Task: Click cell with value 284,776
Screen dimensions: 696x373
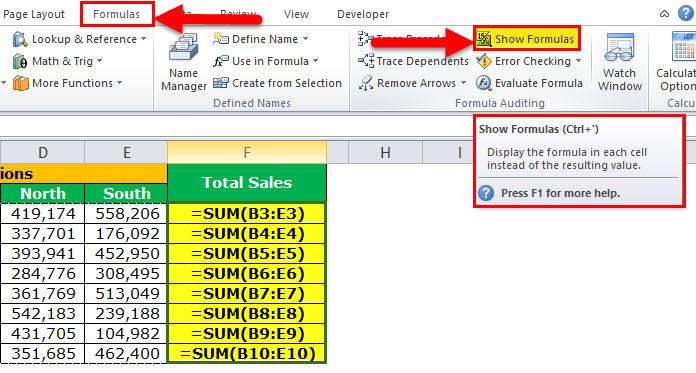Action: coord(43,274)
